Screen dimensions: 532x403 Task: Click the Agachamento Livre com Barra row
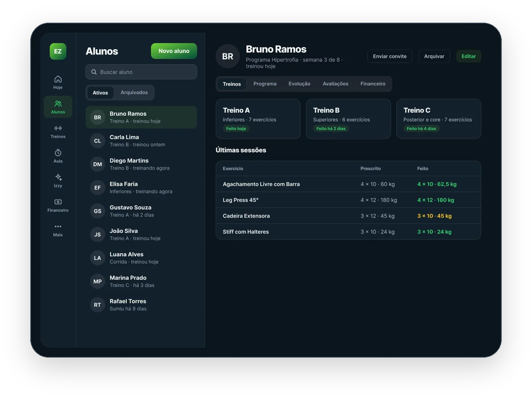click(x=348, y=184)
